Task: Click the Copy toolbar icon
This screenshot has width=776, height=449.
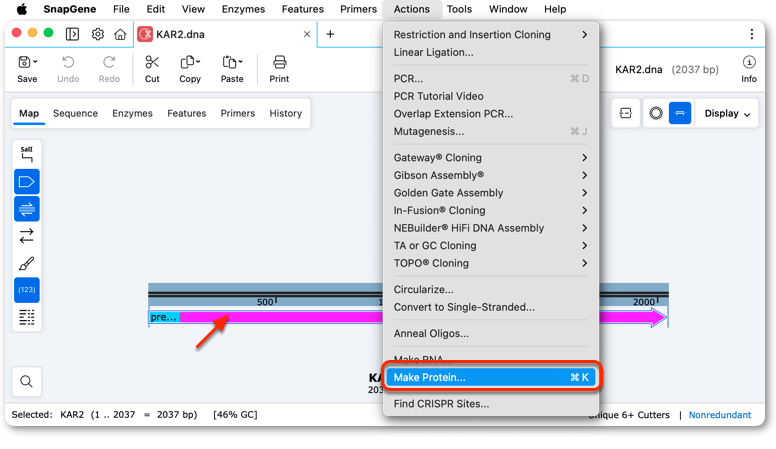Action: [x=188, y=62]
